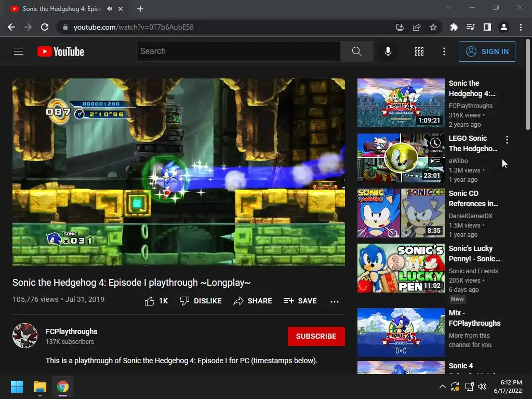Open Chrome profile avatar

(x=504, y=27)
